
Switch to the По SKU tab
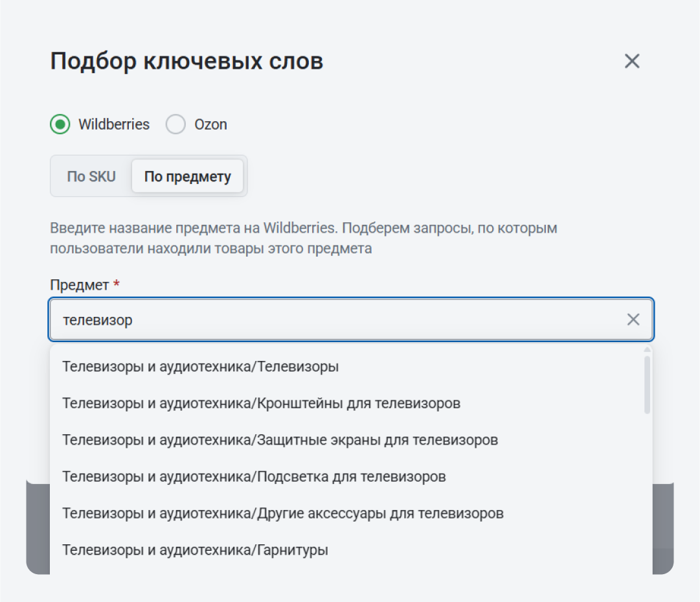(x=91, y=176)
